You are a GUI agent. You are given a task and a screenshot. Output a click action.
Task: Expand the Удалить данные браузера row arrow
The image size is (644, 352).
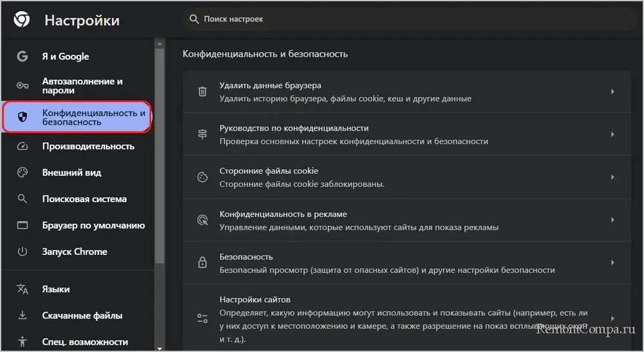pyautogui.click(x=612, y=91)
